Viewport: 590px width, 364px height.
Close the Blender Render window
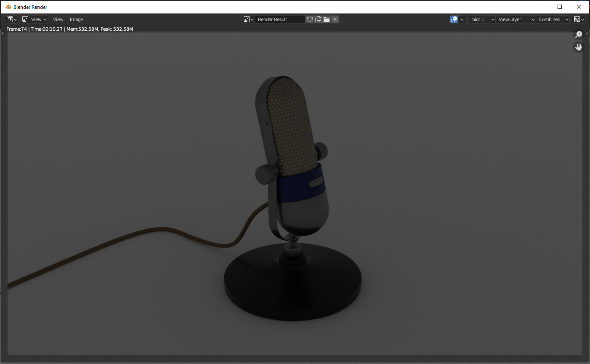tap(579, 7)
